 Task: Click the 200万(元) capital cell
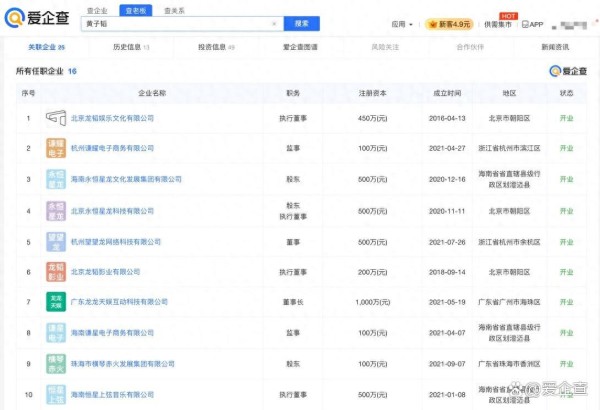[372, 272]
